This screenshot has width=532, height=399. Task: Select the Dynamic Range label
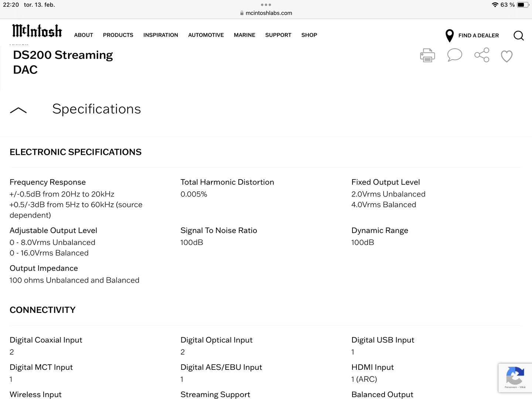point(380,231)
